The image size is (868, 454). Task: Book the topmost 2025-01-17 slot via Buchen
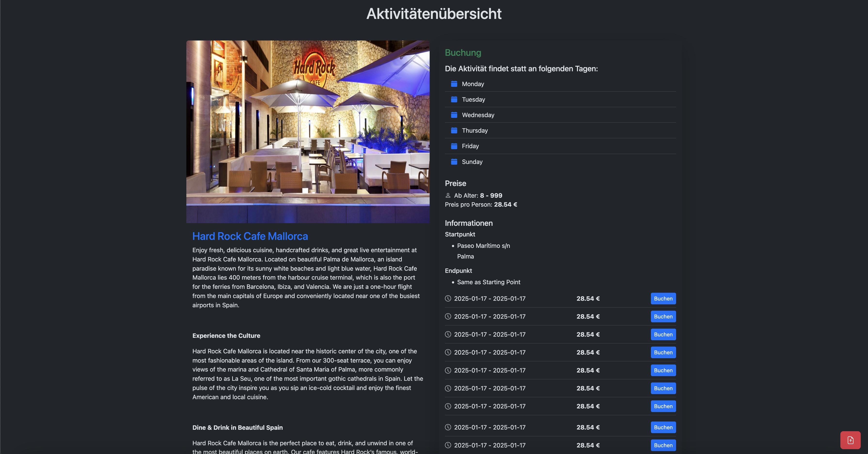pos(663,299)
